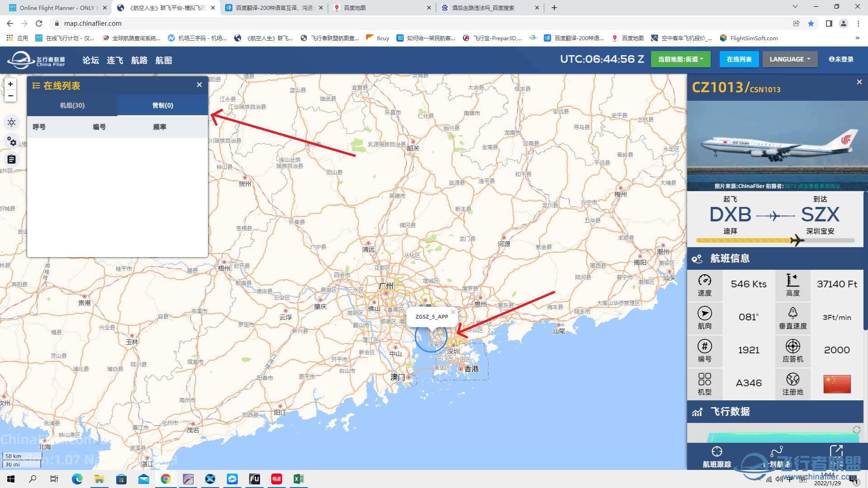The height and width of the screenshot is (488, 868).
Task: Reload the page with browser refresh
Action: pos(39,23)
